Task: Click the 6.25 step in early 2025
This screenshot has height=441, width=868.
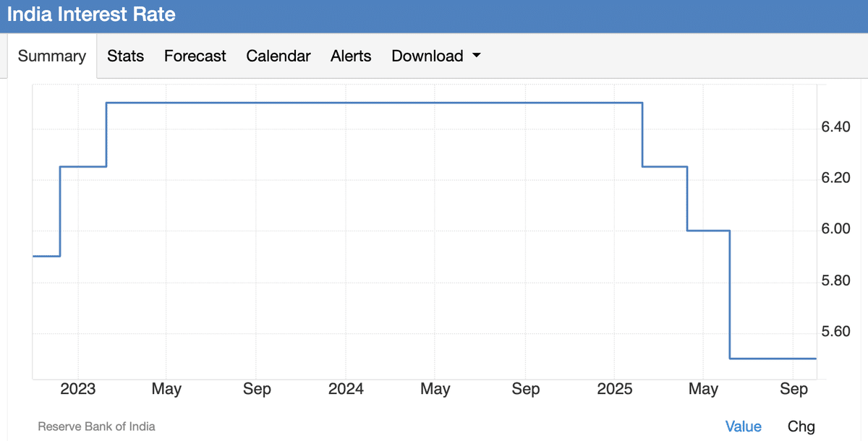Action: (664, 166)
